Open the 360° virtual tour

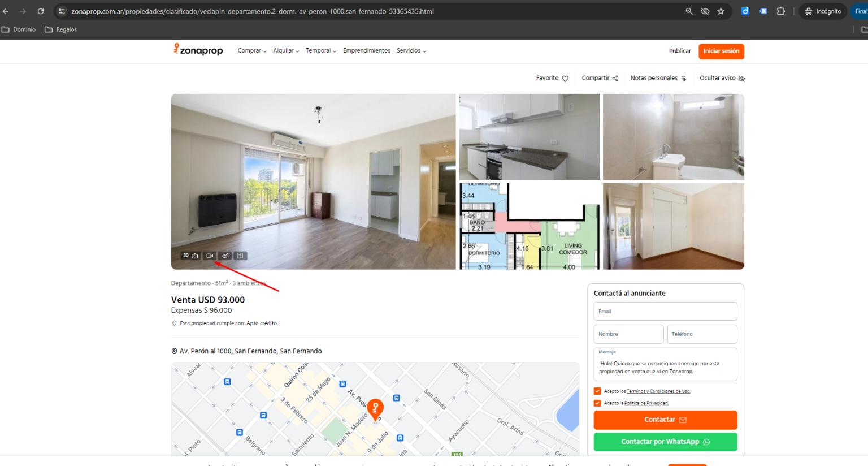click(224, 255)
